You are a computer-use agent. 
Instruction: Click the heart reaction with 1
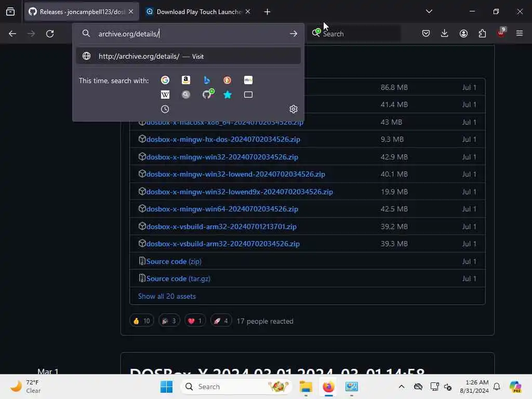195,321
